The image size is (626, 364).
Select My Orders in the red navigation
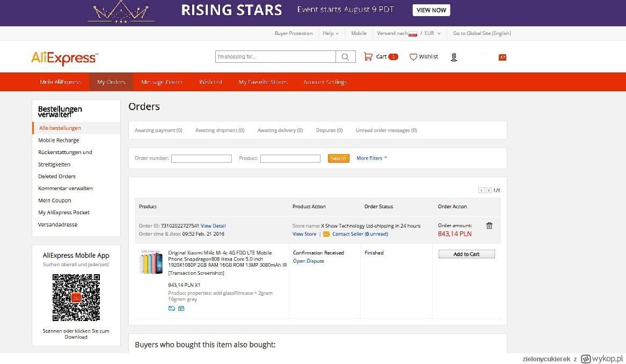pos(111,82)
